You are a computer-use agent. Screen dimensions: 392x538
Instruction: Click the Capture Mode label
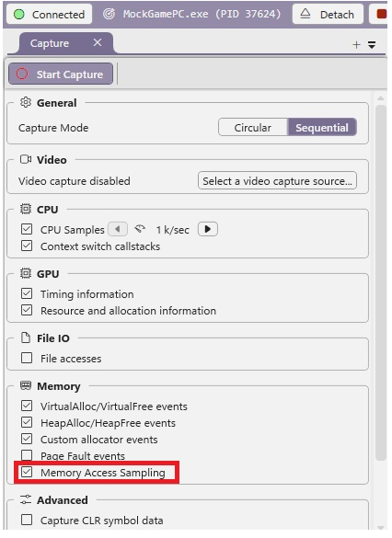(53, 128)
